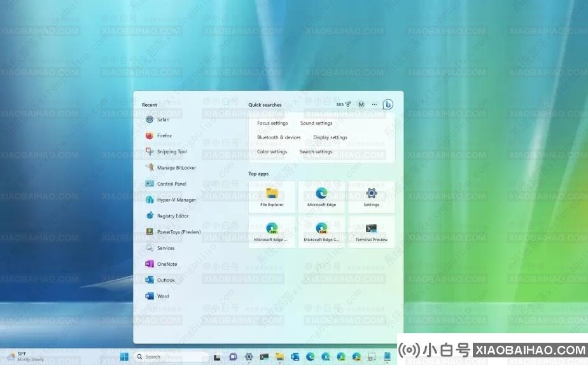Click the Windows Start button on taskbar
The width and height of the screenshot is (588, 365).
click(124, 357)
